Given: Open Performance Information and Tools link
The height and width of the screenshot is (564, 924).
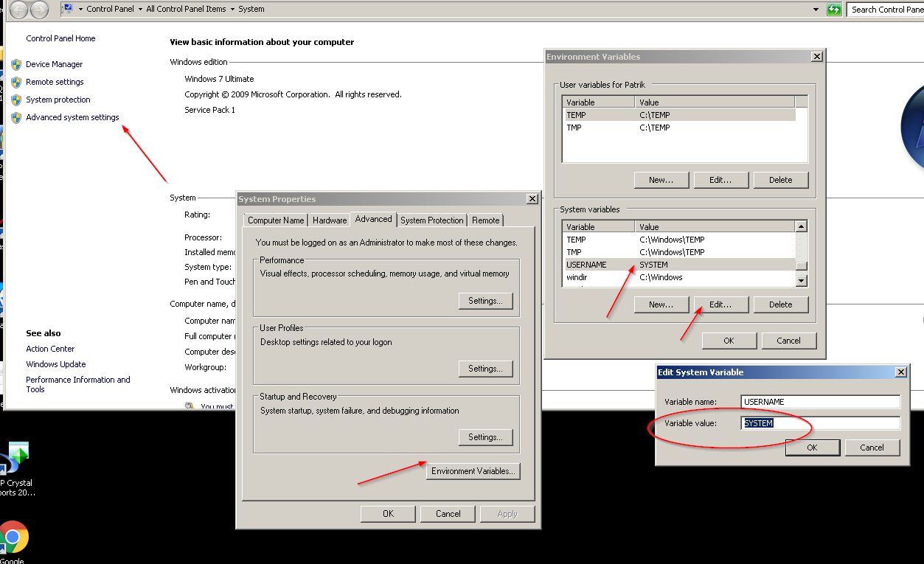Looking at the screenshot, I should (78, 384).
